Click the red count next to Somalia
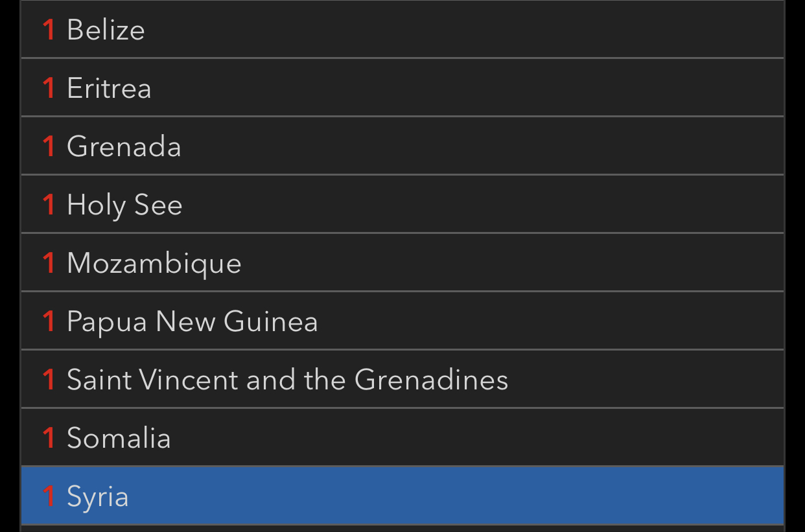This screenshot has width=805, height=532. 49,438
